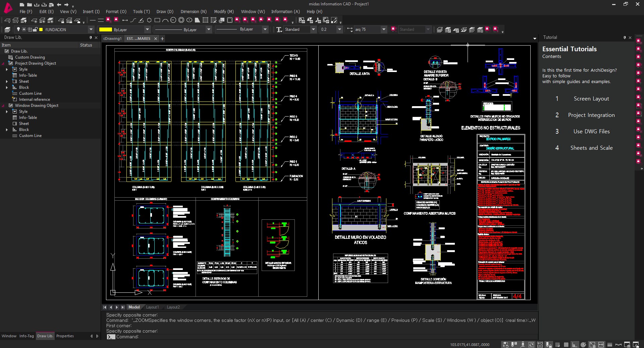Click the Polygon draw tool
Image resolution: width=644 pixels, height=348 pixels.
[149, 20]
